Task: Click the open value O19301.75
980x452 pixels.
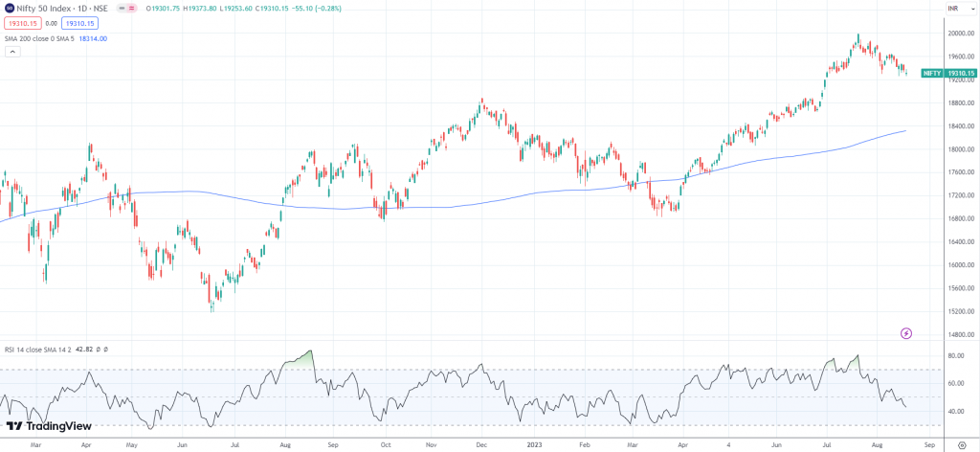Action: (x=163, y=8)
